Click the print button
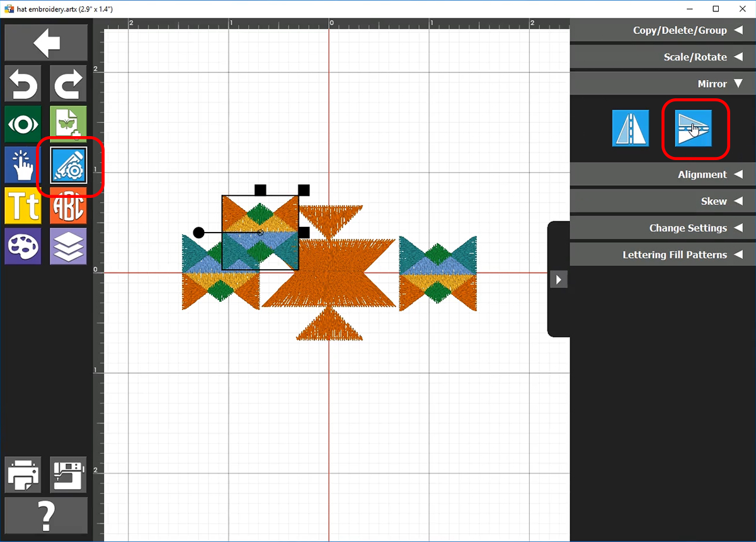Viewport: 756px width, 542px height. pyautogui.click(x=23, y=475)
